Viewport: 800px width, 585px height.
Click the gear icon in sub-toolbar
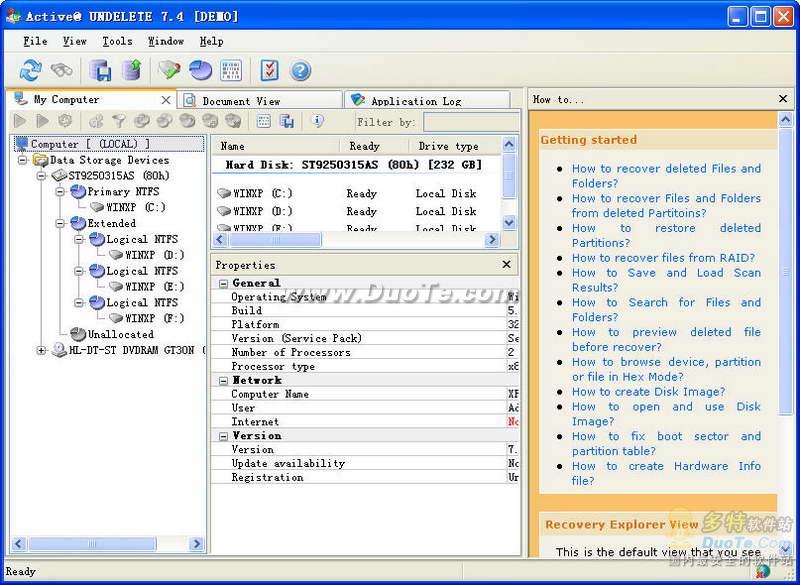click(65, 121)
